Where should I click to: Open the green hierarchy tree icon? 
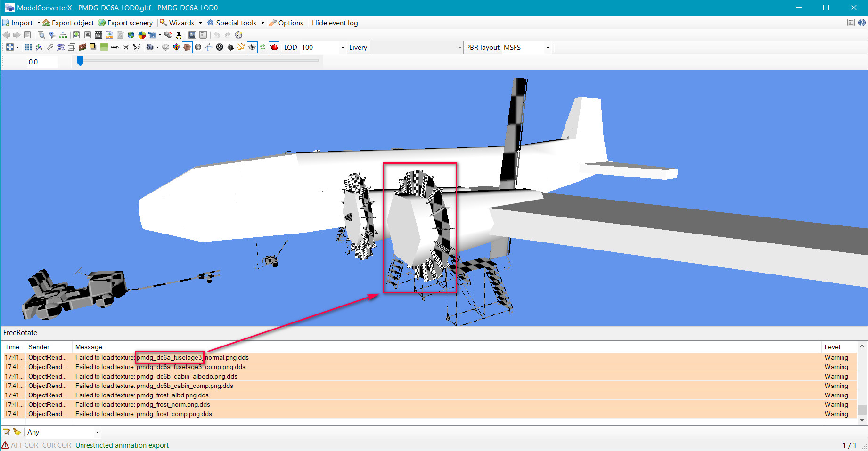(x=63, y=35)
